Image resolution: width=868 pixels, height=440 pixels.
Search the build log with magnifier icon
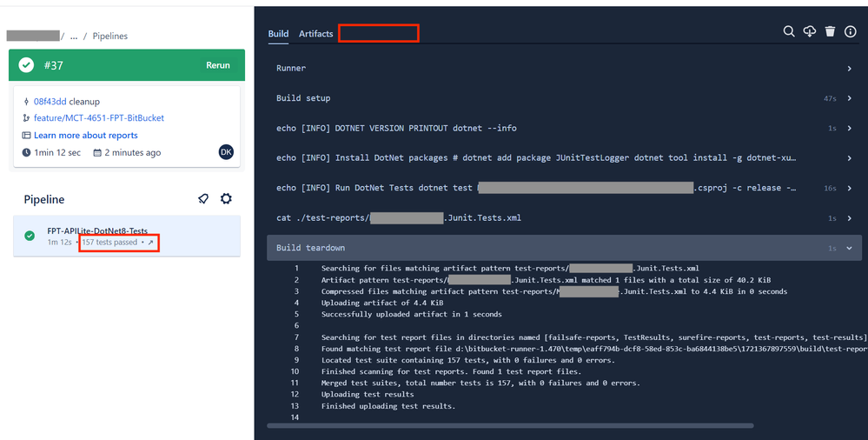(789, 31)
